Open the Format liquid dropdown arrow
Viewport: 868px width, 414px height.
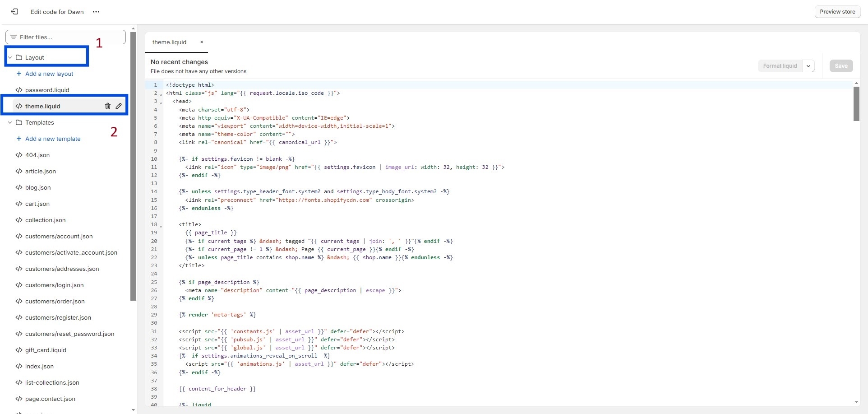[808, 66]
